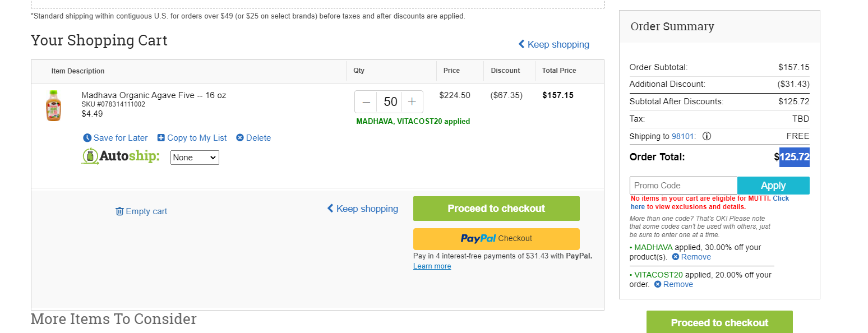
Task: Click the PayPal Checkout button
Action: 496,239
